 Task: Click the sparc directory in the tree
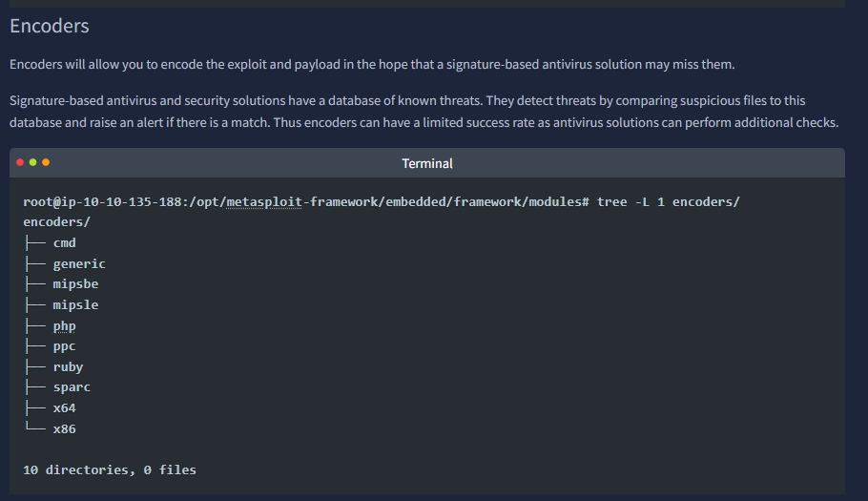click(72, 387)
